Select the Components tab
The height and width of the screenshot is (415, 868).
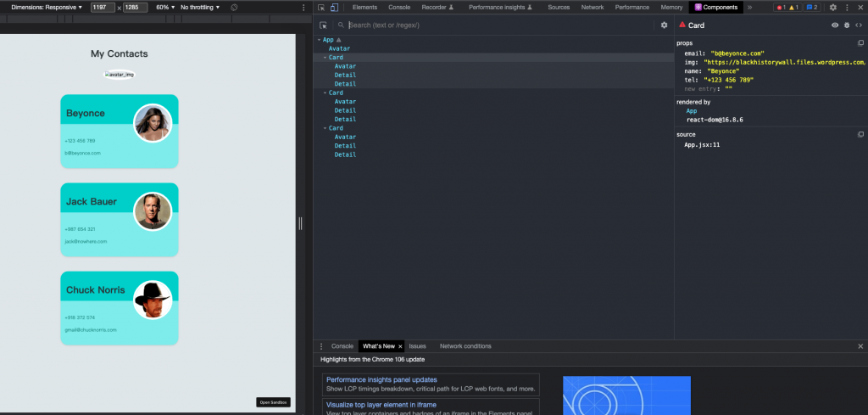(x=716, y=7)
